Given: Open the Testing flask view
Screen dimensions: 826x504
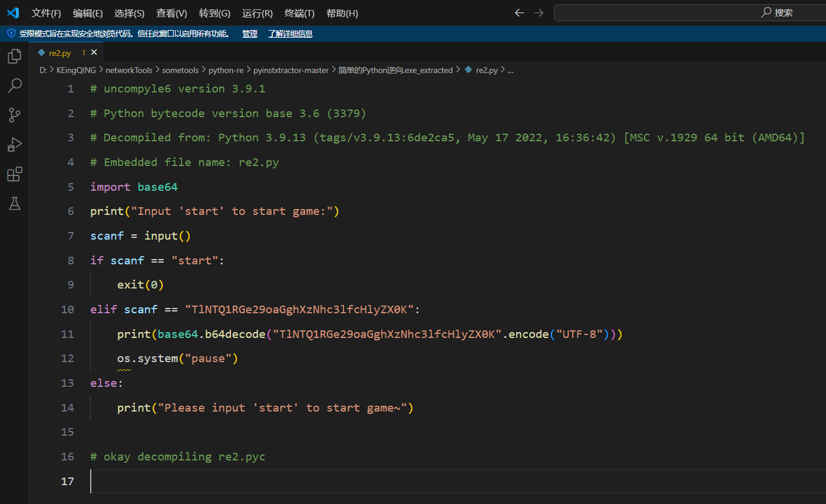Looking at the screenshot, I should click(x=14, y=204).
